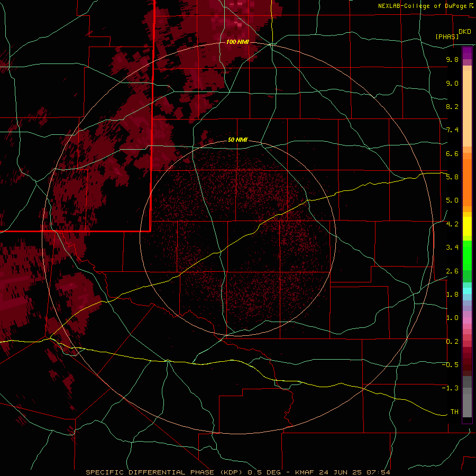Click the 9.0 legend value
This screenshot has width=476, height=476.
pos(452,83)
